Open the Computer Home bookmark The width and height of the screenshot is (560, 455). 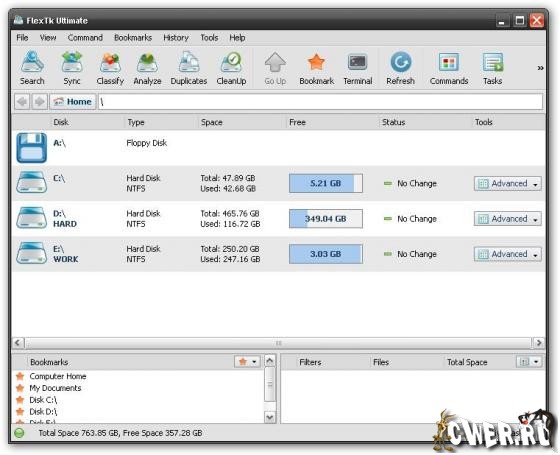(58, 376)
